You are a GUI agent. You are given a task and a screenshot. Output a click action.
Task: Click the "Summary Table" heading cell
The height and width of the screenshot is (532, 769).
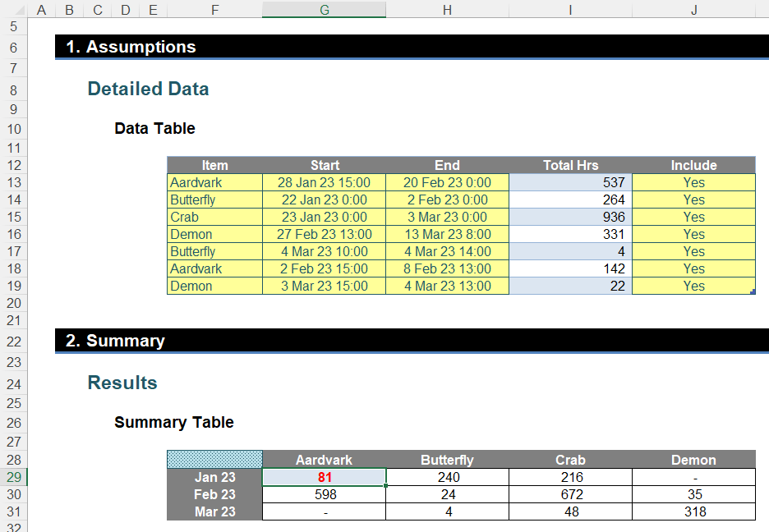[x=174, y=423]
